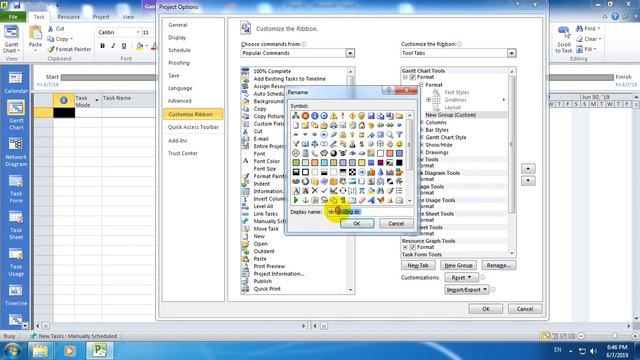The width and height of the screenshot is (640, 360).
Task: Select the green play triangle symbol
Action: [296, 200]
